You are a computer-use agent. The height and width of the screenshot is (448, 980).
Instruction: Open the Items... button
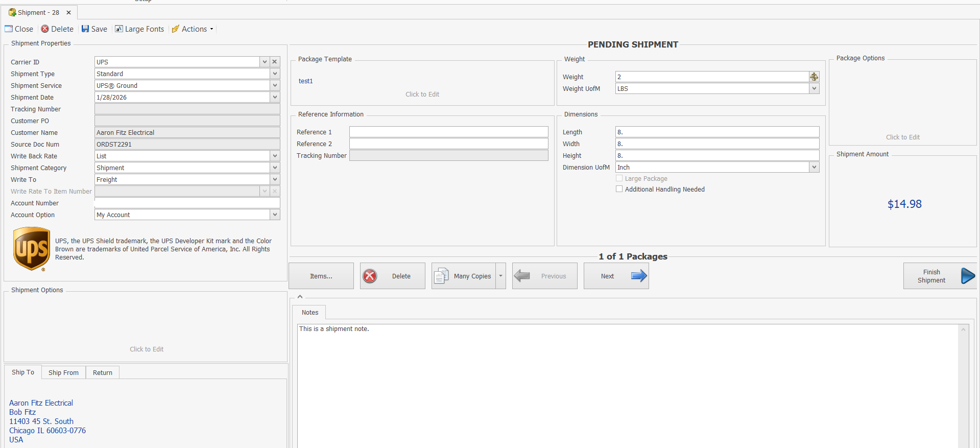coord(321,276)
